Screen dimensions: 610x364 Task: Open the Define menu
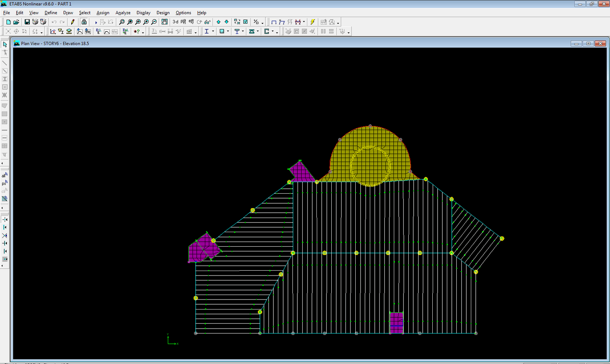(x=51, y=13)
